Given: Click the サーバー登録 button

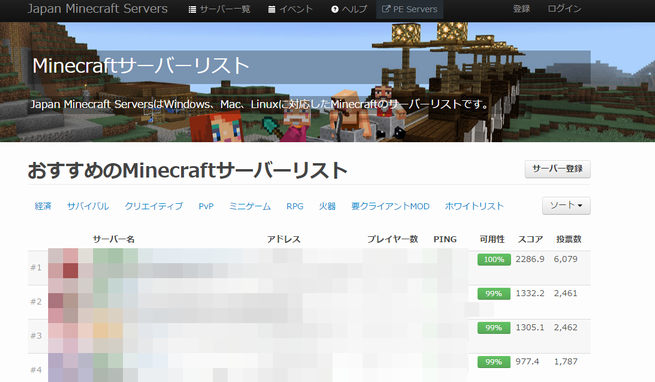Looking at the screenshot, I should pyautogui.click(x=558, y=169).
